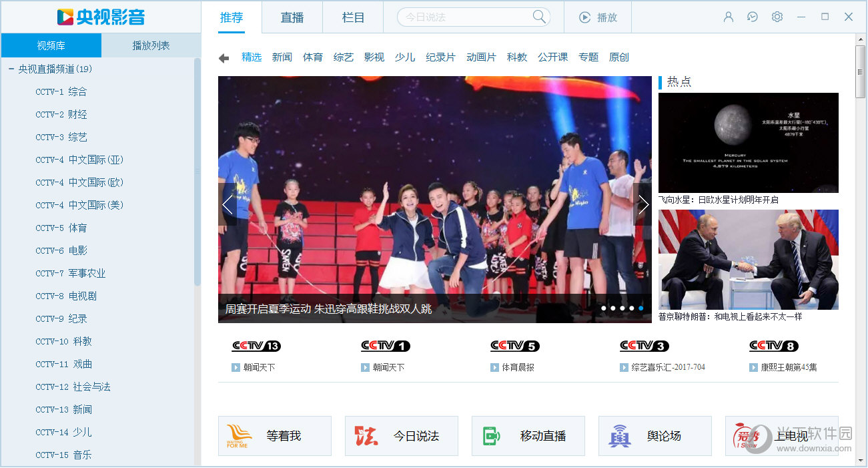
Task: Select the 专题 category
Action: click(588, 57)
